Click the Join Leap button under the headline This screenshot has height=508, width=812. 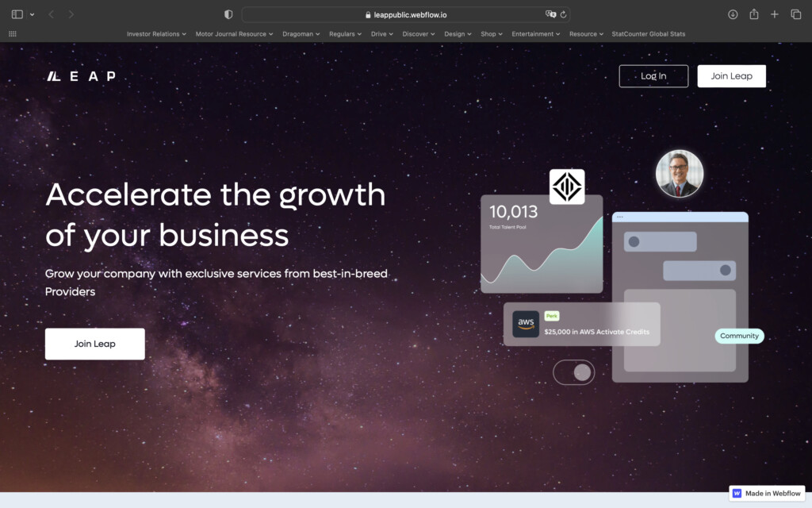point(95,344)
